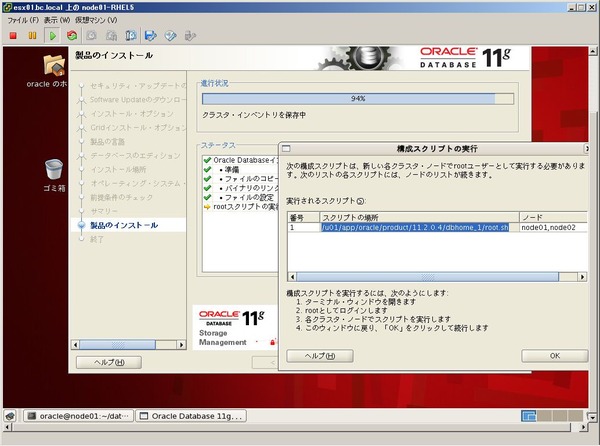Click the インストール場所 step in the sidebar
The image size is (600, 446).
click(x=118, y=169)
